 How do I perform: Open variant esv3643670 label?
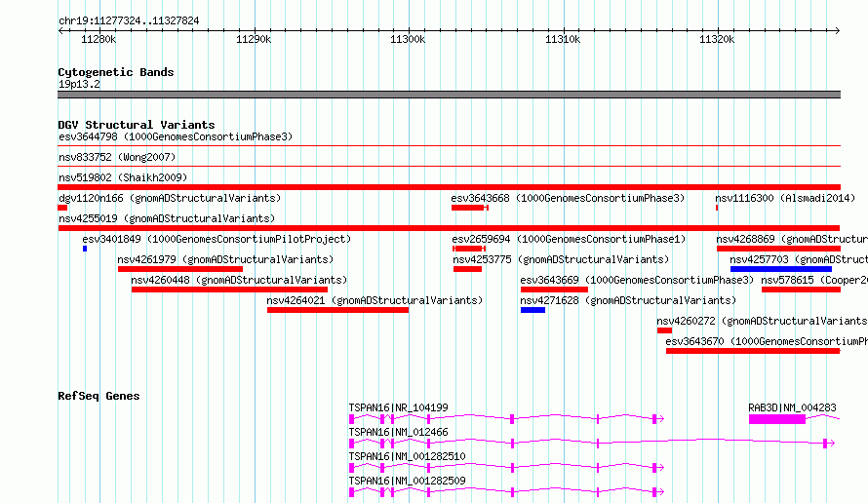pyautogui.click(x=767, y=341)
